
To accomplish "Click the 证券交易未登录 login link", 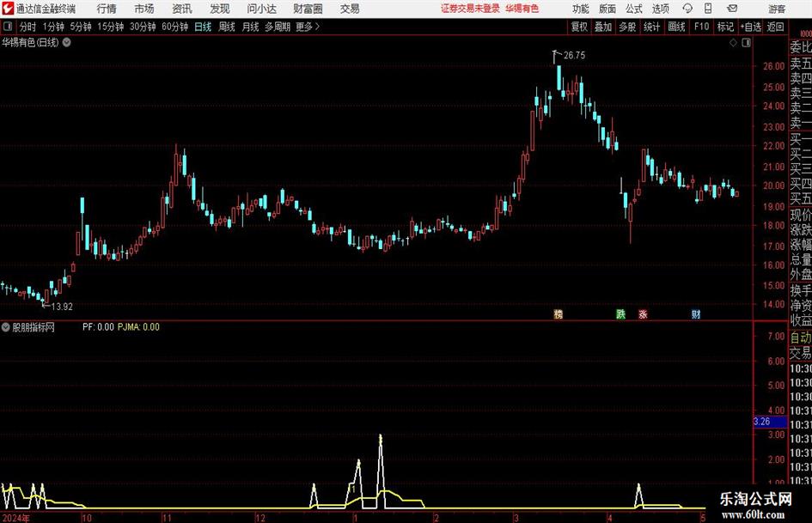I will point(470,9).
